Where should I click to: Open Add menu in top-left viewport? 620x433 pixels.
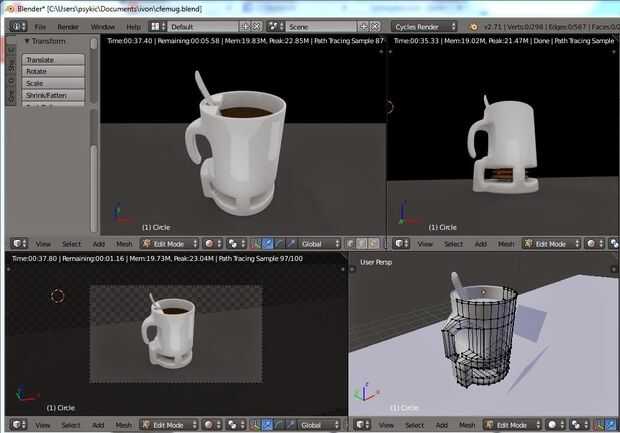[x=98, y=244]
